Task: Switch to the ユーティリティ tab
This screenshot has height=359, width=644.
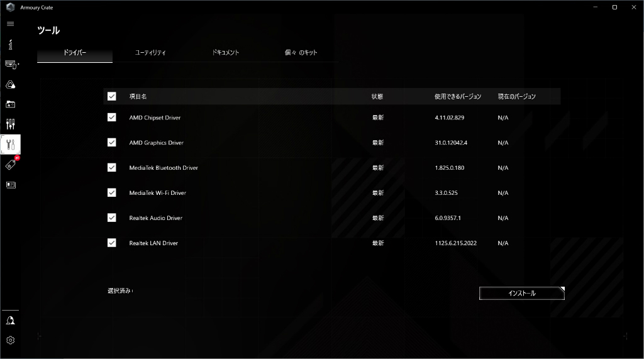Action: pos(150,53)
